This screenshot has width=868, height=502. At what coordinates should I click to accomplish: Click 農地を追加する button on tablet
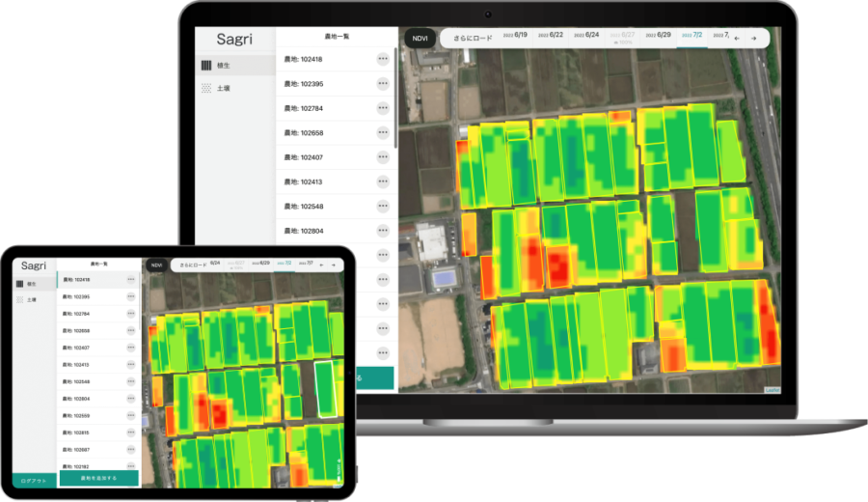click(99, 478)
